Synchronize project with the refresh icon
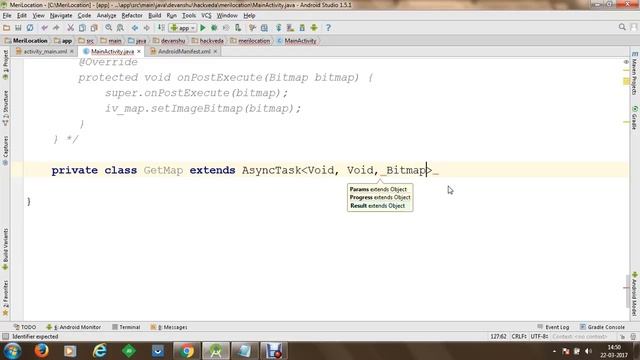 click(30, 28)
